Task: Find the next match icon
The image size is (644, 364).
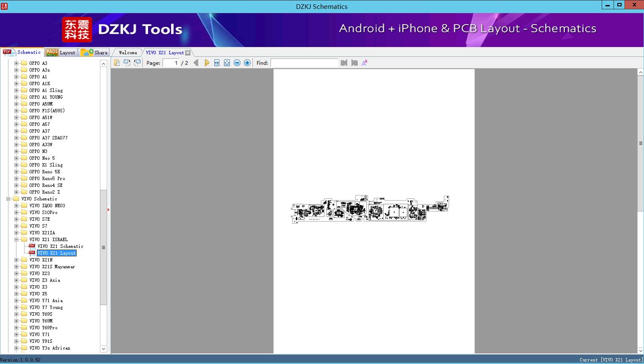Action: 354,63
